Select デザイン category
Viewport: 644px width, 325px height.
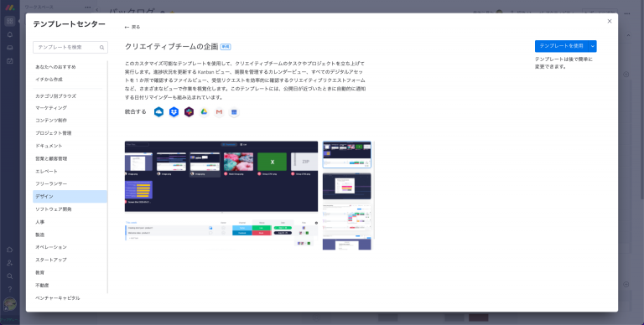(x=70, y=197)
